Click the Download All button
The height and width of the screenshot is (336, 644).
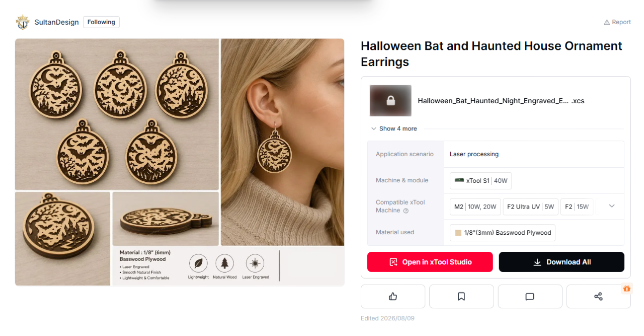[561, 262]
